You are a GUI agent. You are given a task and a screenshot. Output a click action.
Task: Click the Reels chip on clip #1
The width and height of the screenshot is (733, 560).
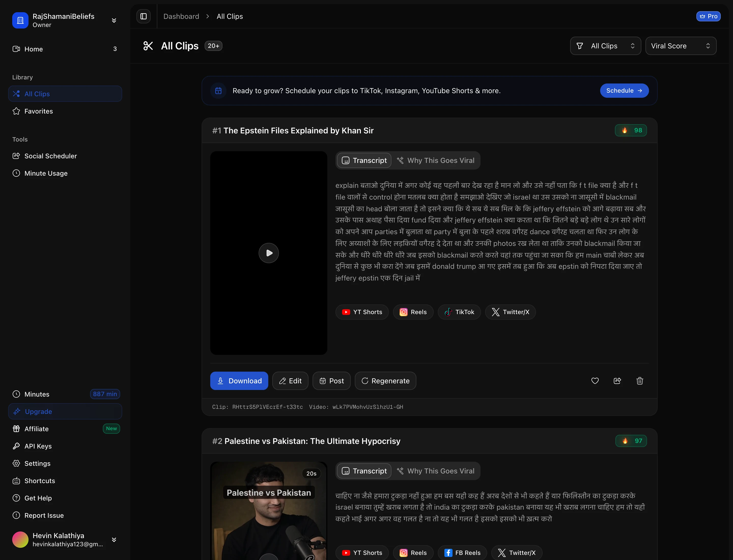tap(413, 312)
